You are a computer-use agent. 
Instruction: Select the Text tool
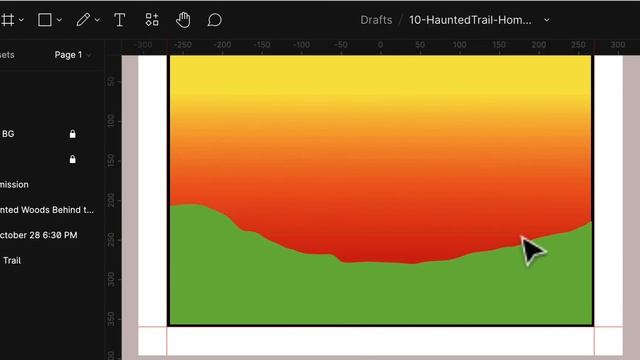click(x=119, y=20)
